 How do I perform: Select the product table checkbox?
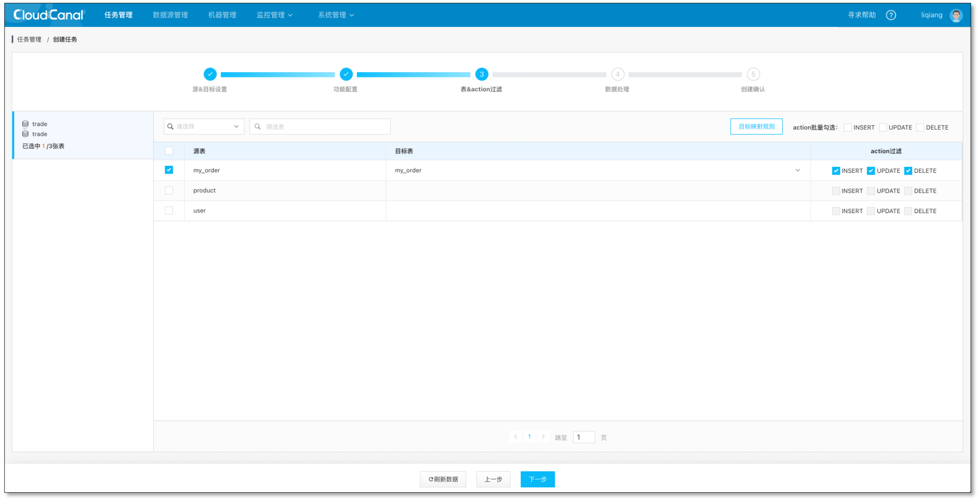pos(169,190)
